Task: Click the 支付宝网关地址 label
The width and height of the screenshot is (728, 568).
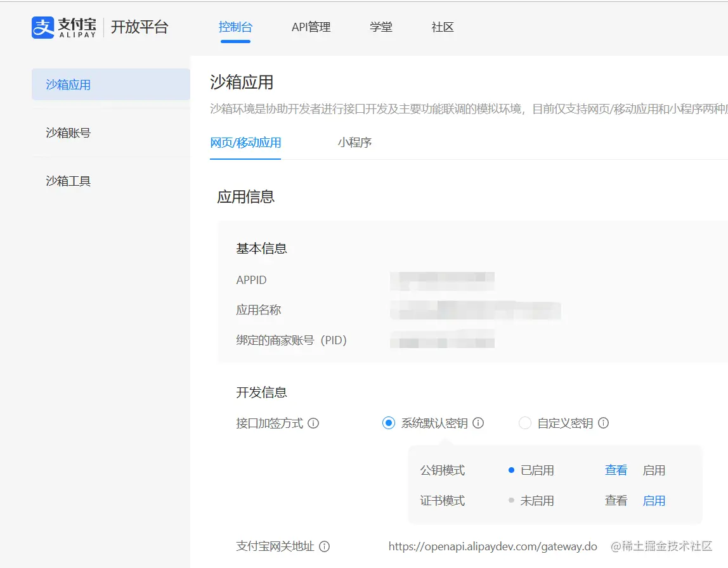Action: point(275,546)
